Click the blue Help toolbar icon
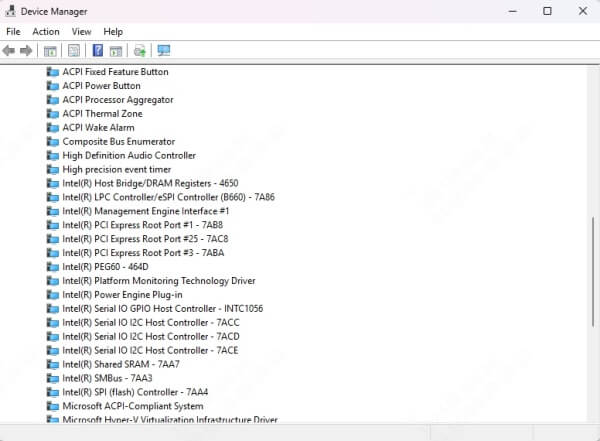The image size is (600, 441). click(98, 51)
